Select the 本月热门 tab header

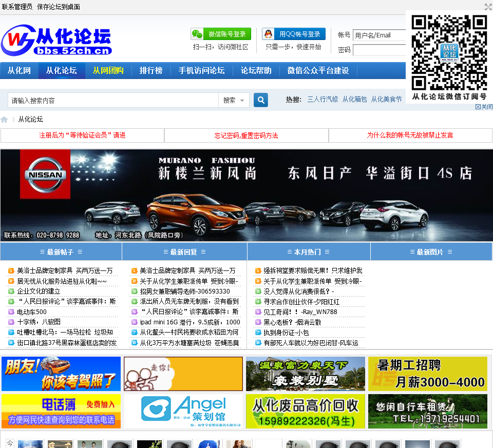pos(309,252)
